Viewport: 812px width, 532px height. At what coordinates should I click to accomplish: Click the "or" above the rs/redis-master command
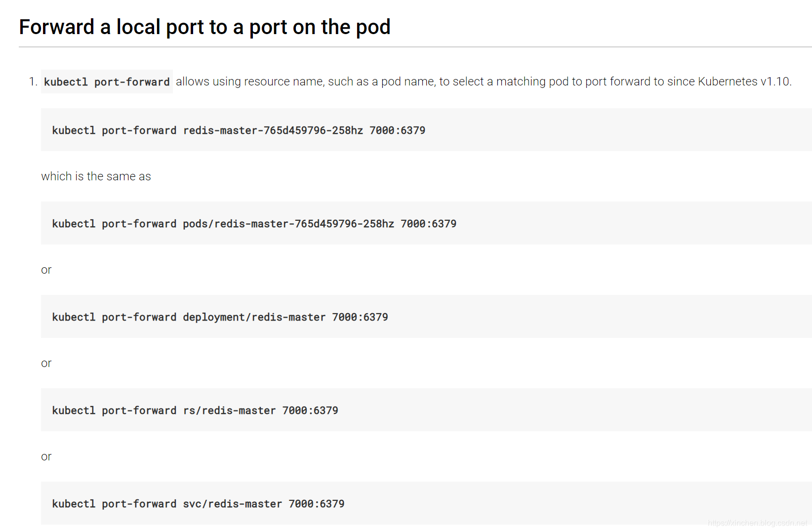46,363
